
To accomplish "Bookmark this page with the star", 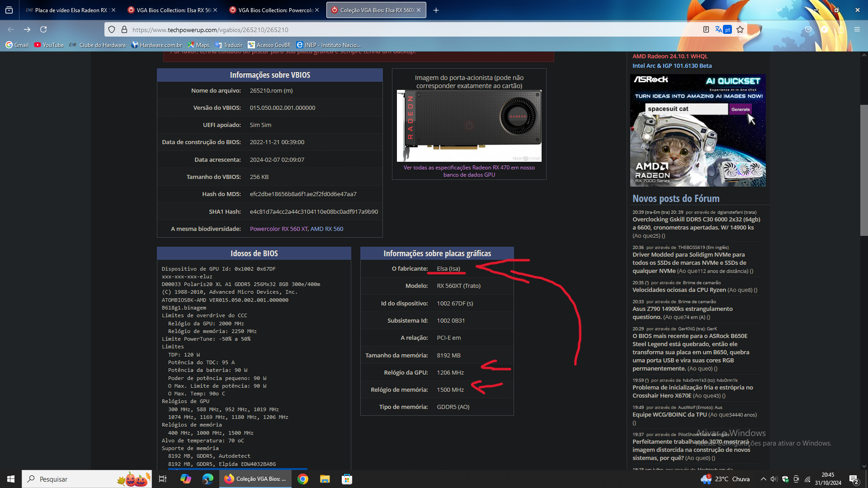I will [x=740, y=29].
